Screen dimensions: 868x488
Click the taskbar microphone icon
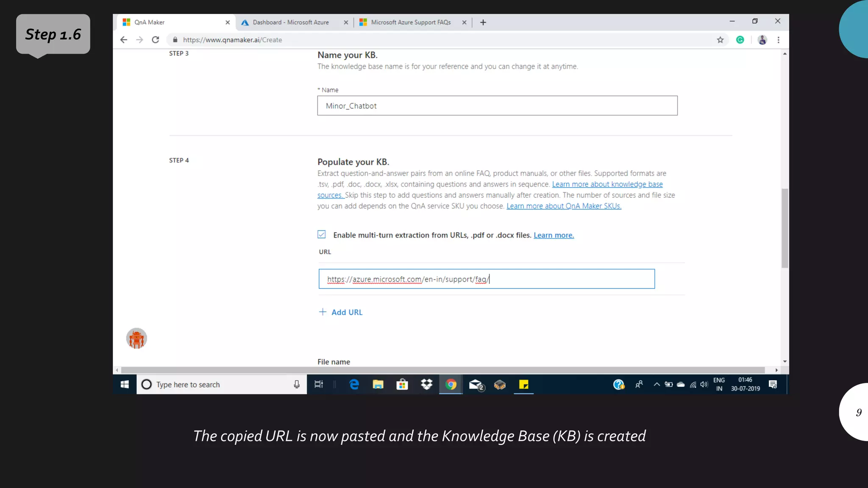[x=297, y=384]
